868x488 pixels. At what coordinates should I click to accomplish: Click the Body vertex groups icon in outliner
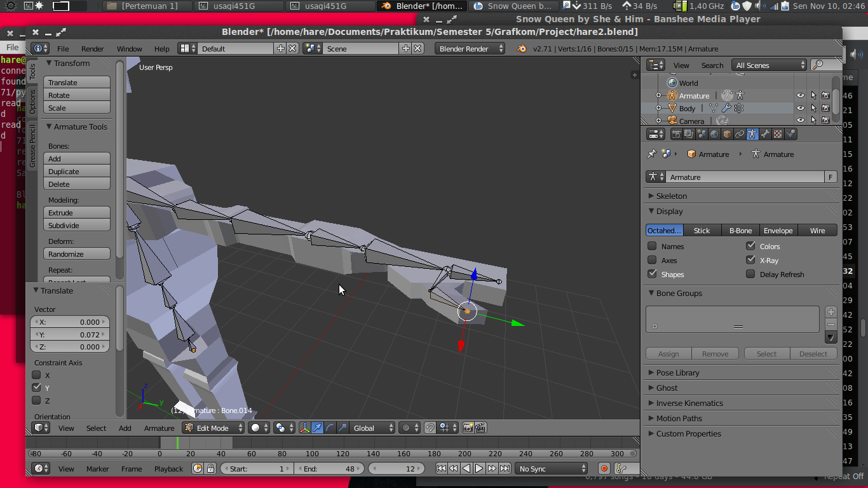pos(739,108)
